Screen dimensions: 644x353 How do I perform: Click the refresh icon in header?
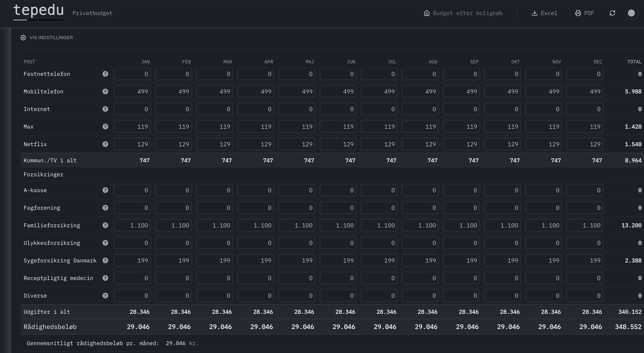612,13
